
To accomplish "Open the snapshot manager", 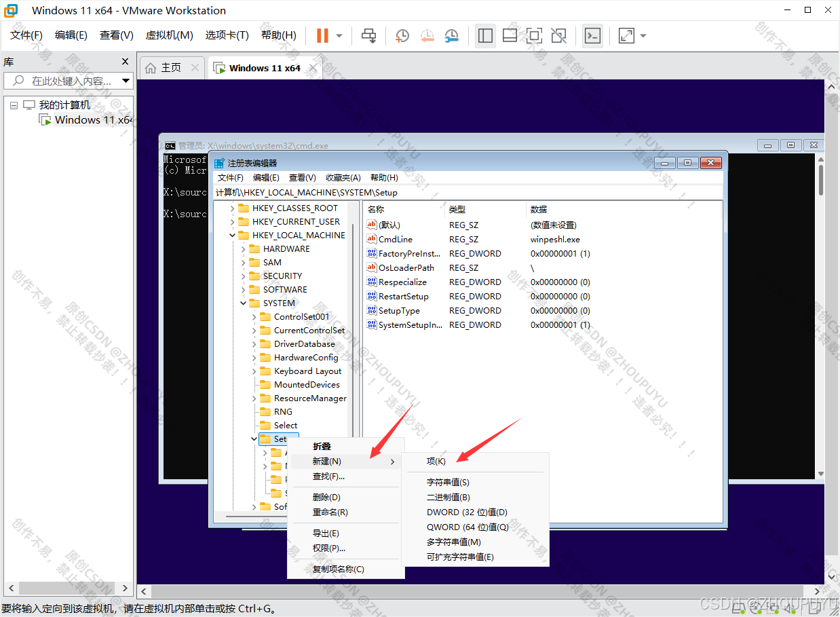I will 451,35.
